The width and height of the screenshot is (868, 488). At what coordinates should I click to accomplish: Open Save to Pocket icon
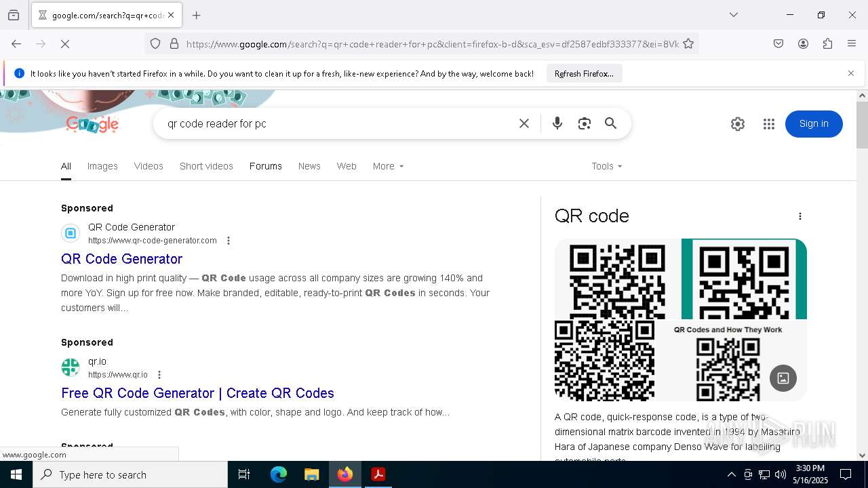pyautogui.click(x=778, y=44)
